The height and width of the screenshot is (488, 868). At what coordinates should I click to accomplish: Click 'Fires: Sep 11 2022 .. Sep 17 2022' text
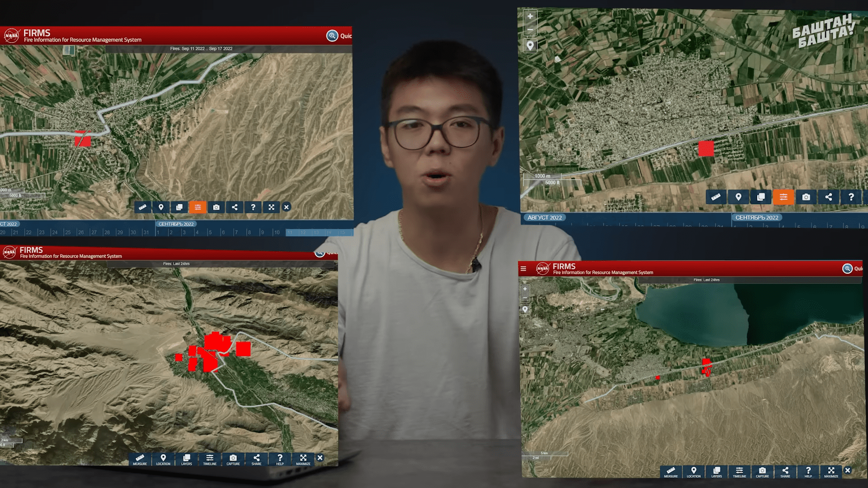pos(201,48)
